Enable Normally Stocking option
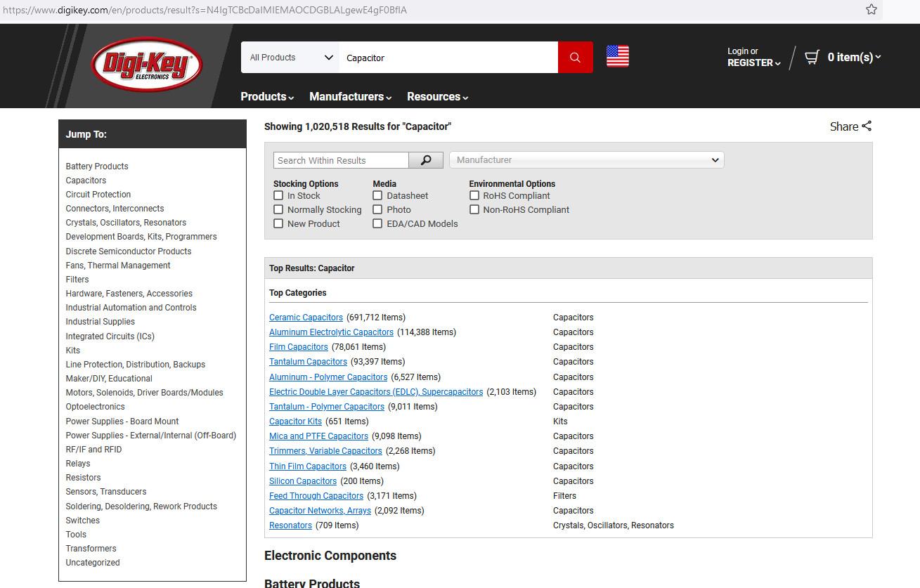Viewport: 920px width, 588px height. pos(278,209)
